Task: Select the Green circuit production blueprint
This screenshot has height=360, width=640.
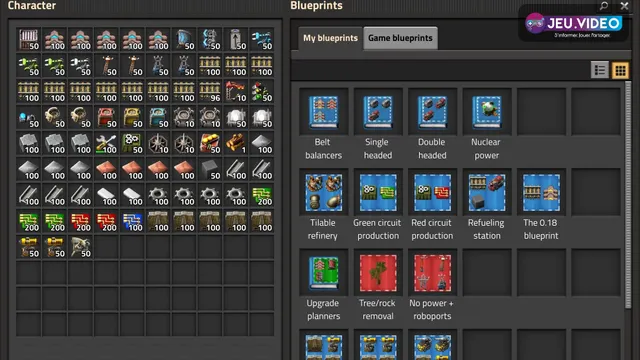Action: [378, 192]
